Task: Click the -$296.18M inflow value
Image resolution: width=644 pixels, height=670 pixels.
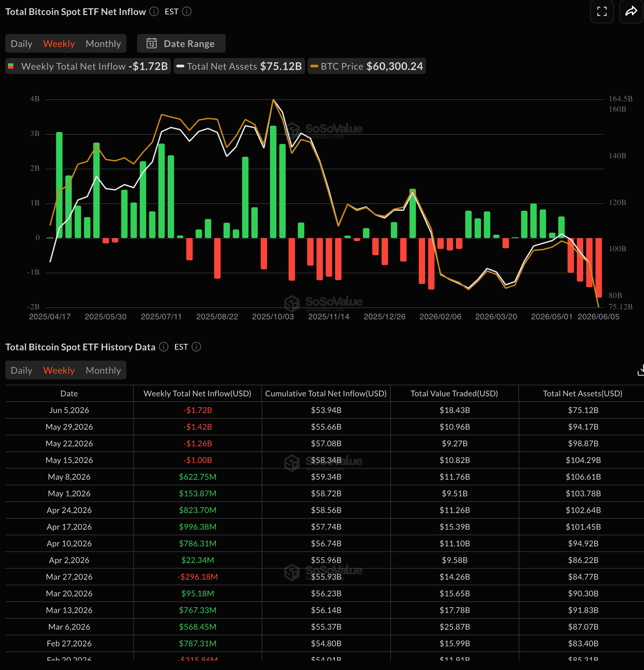Action: [198, 577]
